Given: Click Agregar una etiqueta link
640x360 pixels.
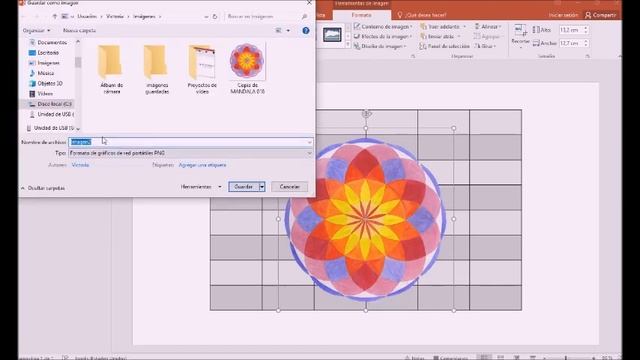Looking at the screenshot, I should [x=202, y=165].
